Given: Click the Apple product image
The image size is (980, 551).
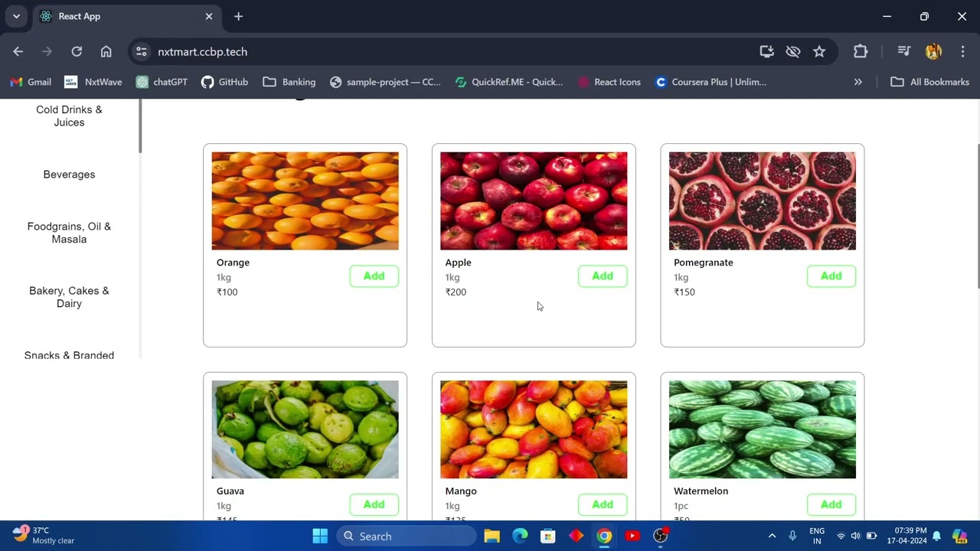Looking at the screenshot, I should point(534,201).
